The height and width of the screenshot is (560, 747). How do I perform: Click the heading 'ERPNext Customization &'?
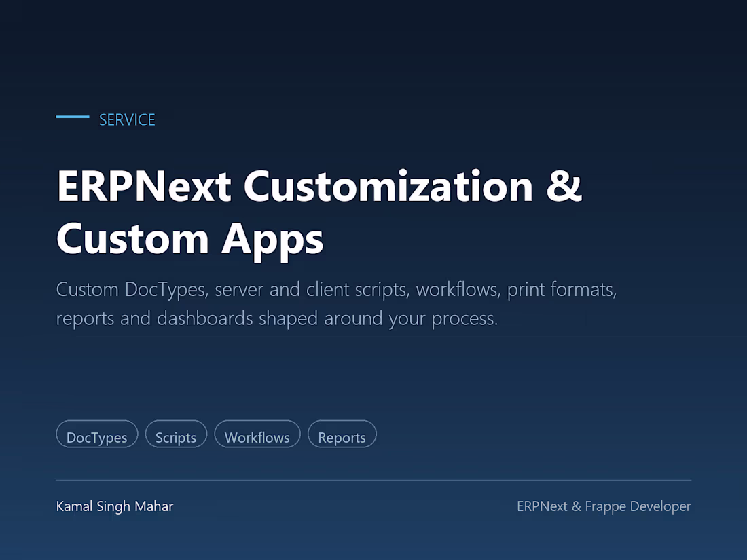(318, 186)
